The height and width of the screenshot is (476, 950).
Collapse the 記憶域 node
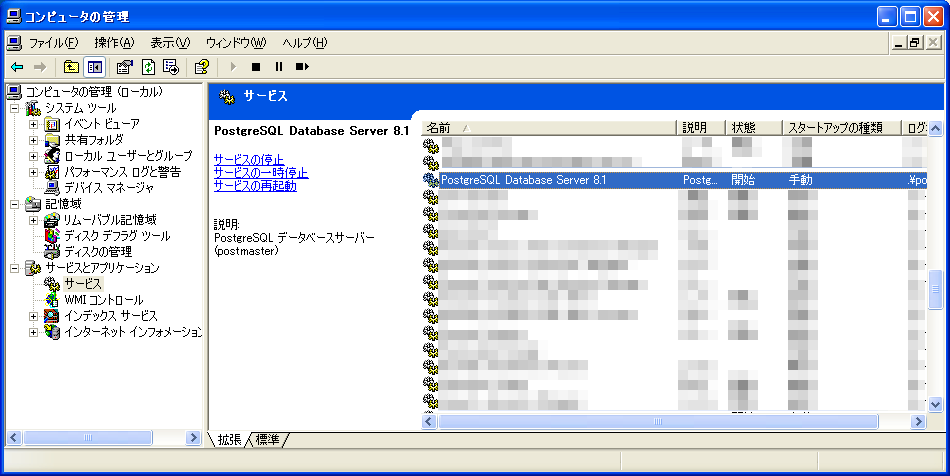15,204
